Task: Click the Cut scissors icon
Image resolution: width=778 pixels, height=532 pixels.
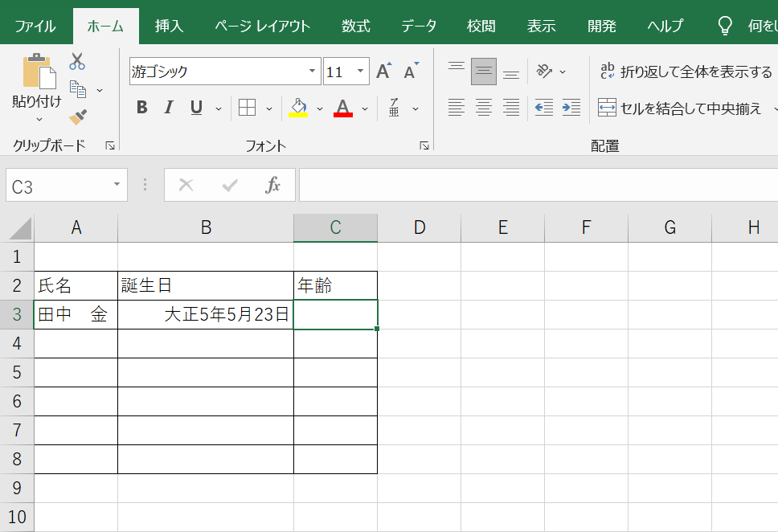Action: 77,62
